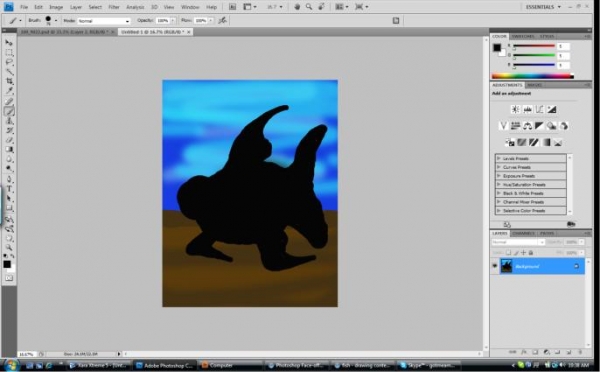The width and height of the screenshot is (600, 372).
Task: Switch to the Masks tab
Action: [534, 85]
